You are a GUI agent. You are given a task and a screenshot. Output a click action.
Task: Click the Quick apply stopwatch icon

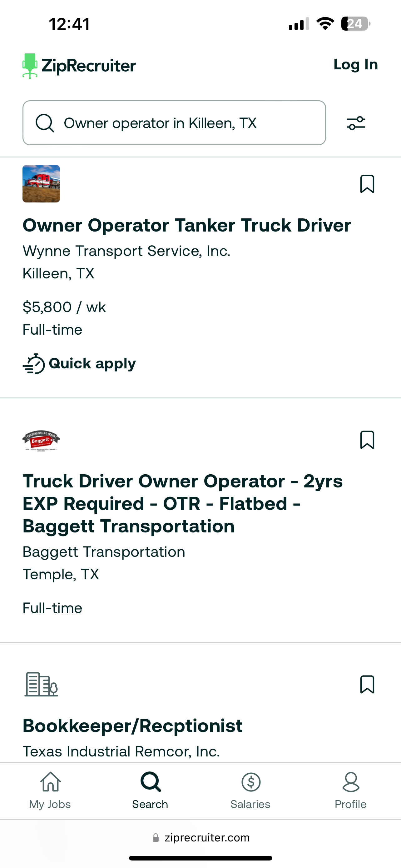[x=34, y=364]
